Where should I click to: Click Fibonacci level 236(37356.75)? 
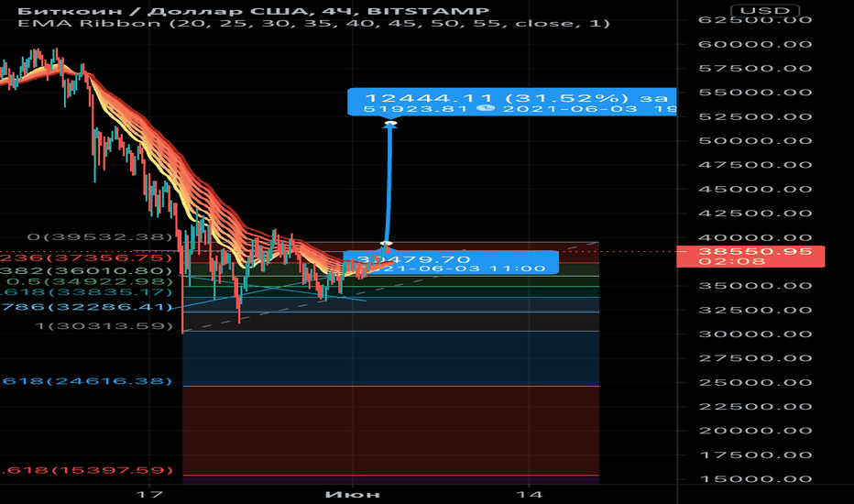click(86, 257)
